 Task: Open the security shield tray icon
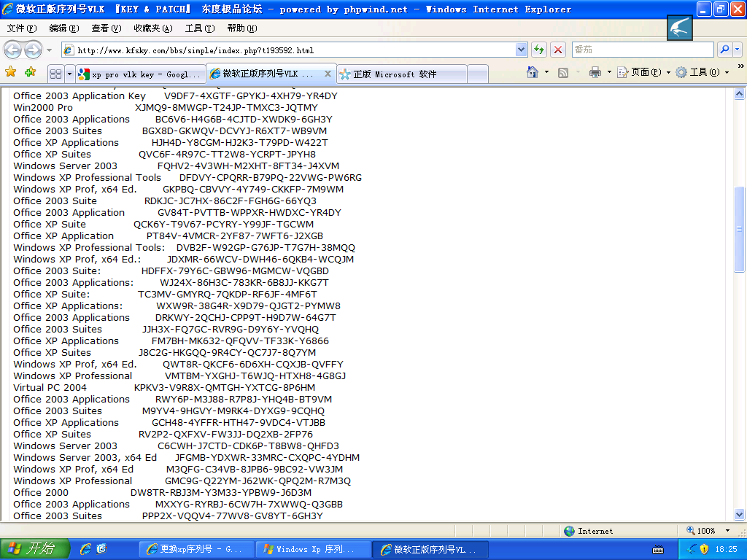click(704, 549)
